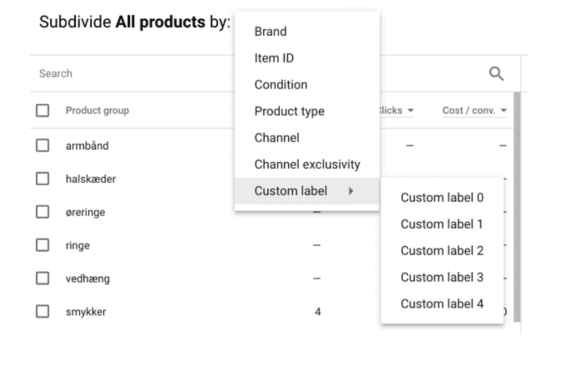Select Channel exclusivity option

pos(307,164)
